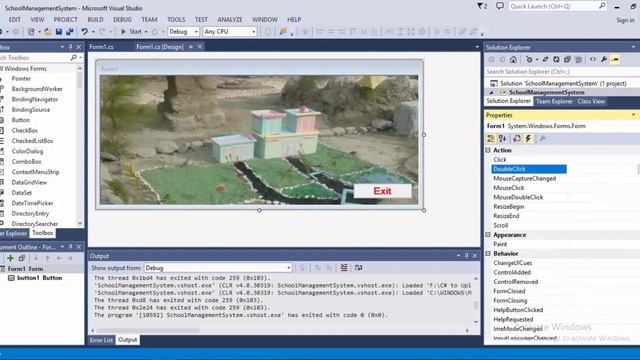
Task: Click the Show All Files icon
Action: 578,60
